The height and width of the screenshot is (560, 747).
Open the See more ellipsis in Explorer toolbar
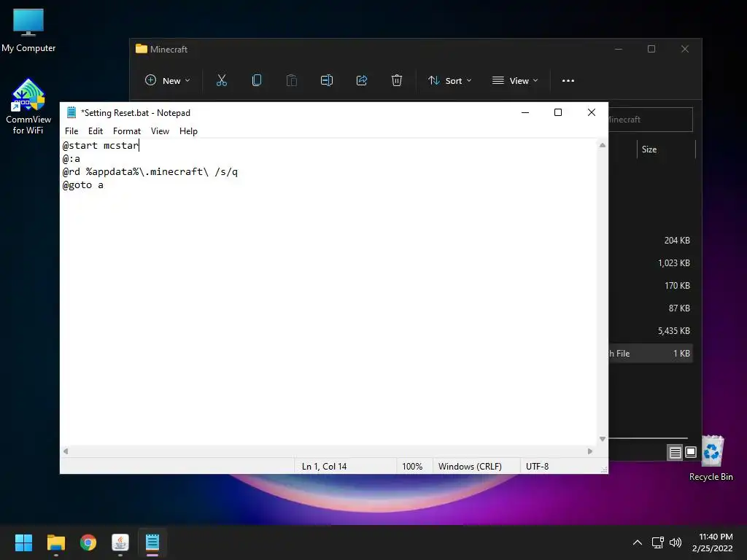(568, 80)
